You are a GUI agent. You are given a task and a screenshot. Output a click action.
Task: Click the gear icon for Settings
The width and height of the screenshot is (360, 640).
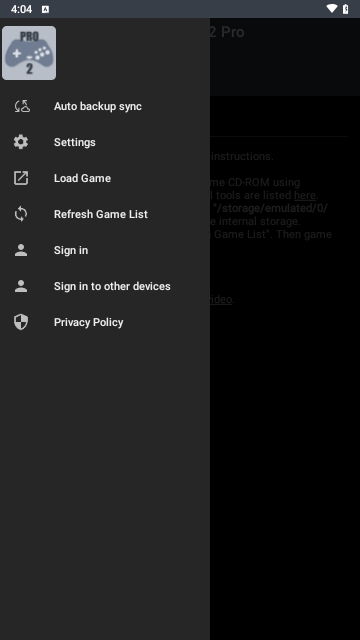pos(21,142)
